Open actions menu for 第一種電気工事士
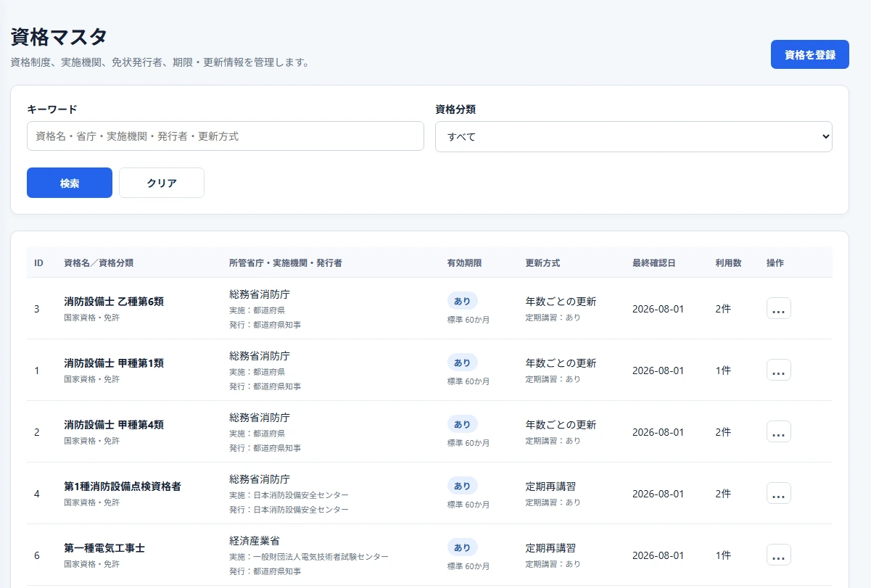This screenshot has width=871, height=588. tap(778, 555)
